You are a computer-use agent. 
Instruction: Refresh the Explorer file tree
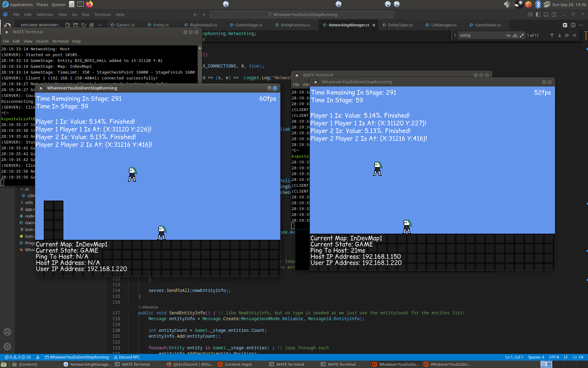pyautogui.click(x=83, y=25)
